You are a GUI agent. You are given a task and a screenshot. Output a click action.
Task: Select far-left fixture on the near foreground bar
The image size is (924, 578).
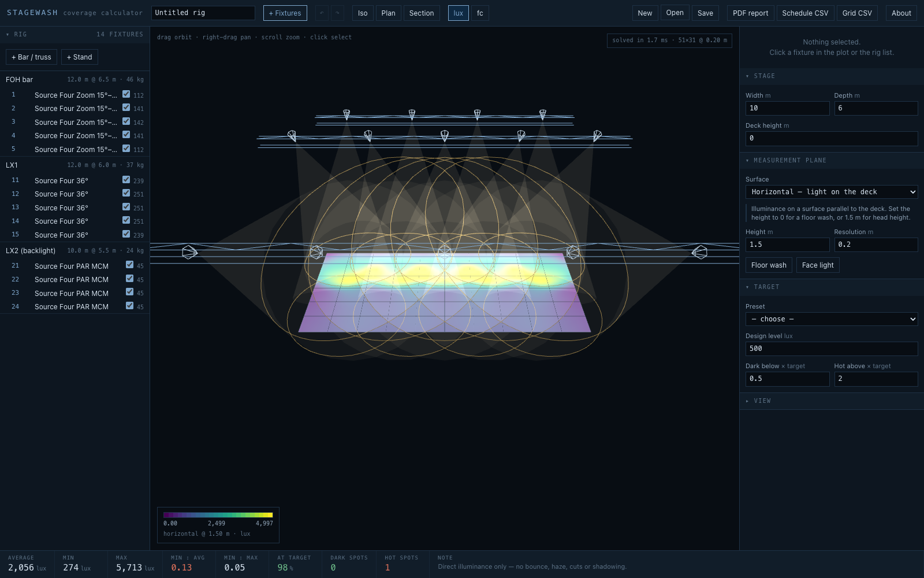(190, 253)
